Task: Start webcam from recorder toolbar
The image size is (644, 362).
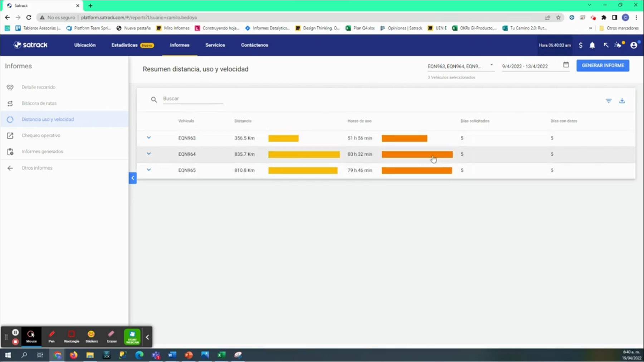Action: pyautogui.click(x=132, y=337)
